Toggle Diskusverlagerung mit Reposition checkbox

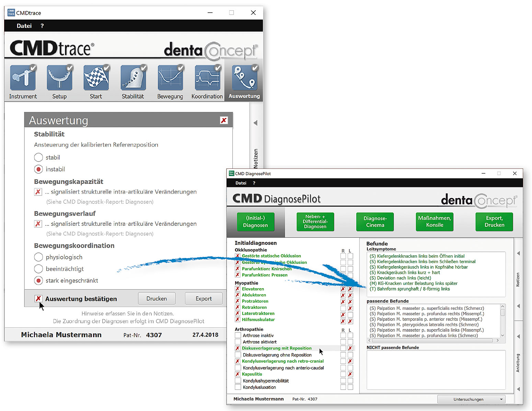click(x=238, y=348)
